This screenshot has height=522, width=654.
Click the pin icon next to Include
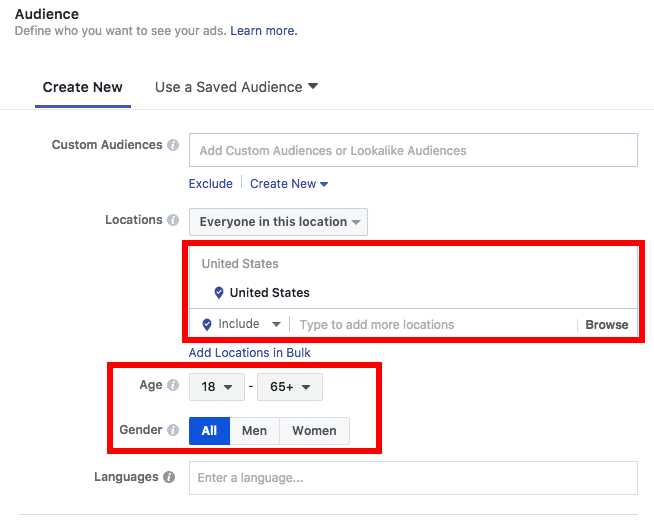pos(207,324)
